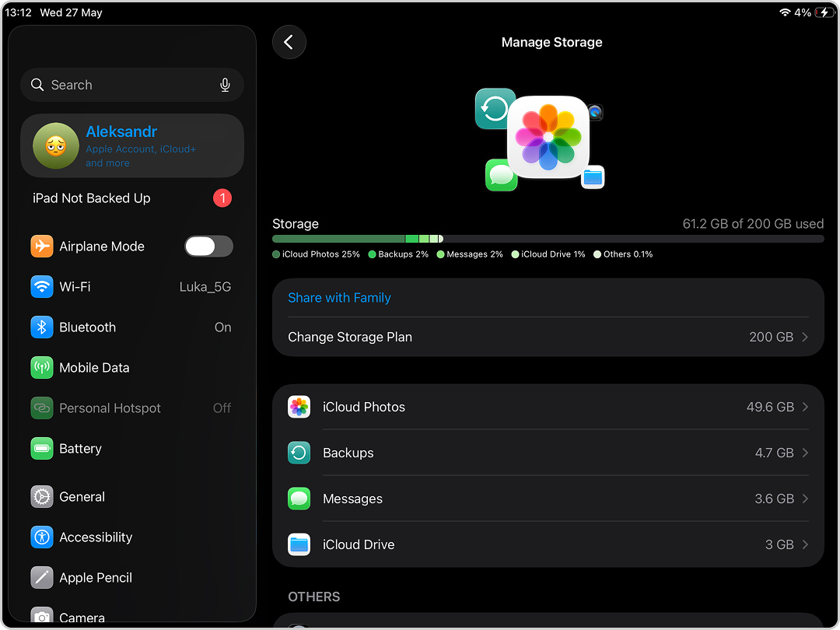
Task: Tap the 4.7 GB size value
Action: coord(774,453)
